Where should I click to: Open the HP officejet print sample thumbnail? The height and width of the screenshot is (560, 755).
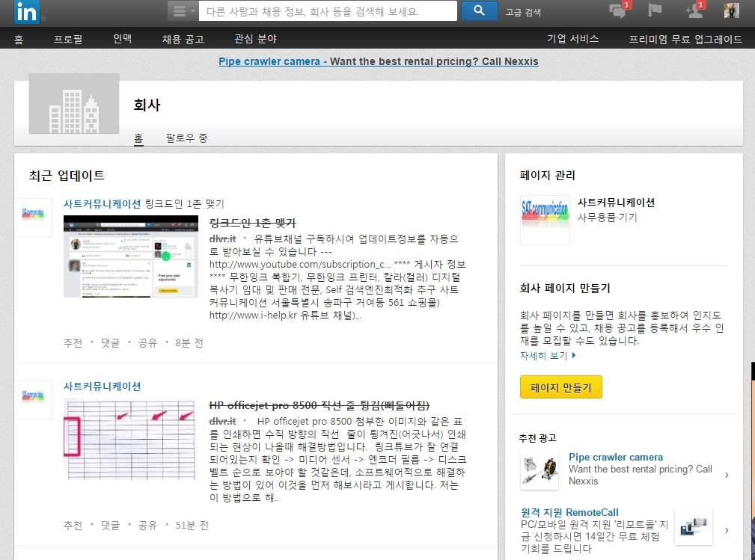[131, 440]
